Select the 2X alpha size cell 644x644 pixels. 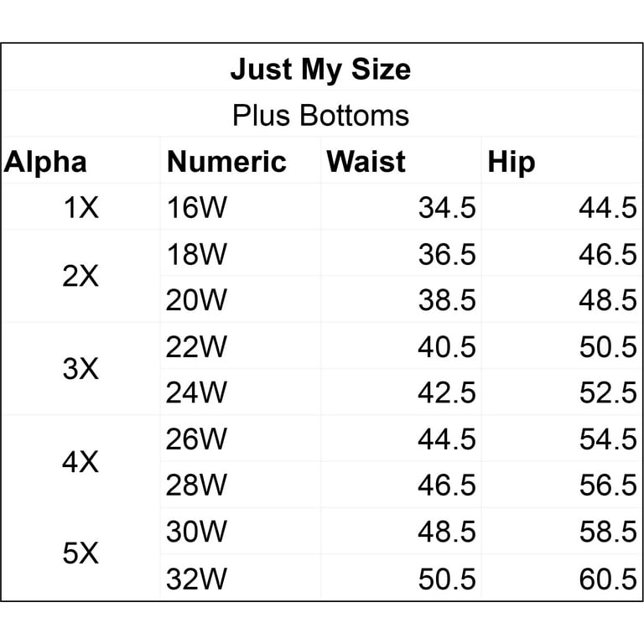click(x=80, y=276)
